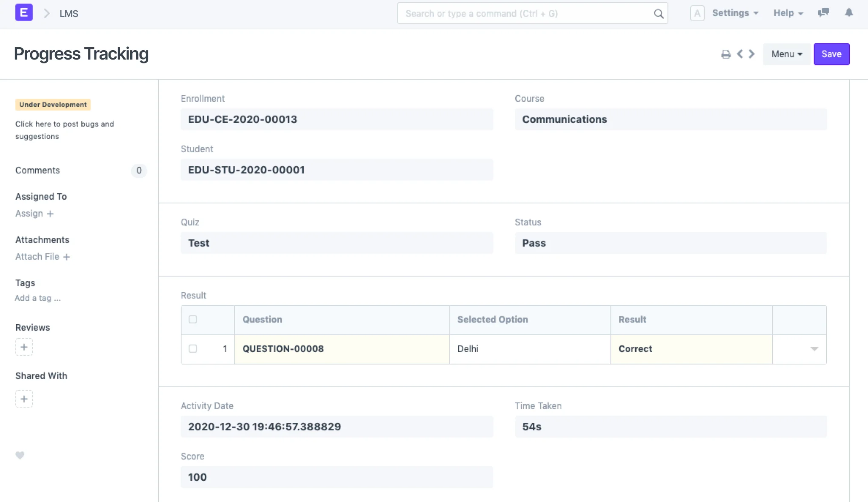
Task: Open the chat messages icon
Action: 824,13
